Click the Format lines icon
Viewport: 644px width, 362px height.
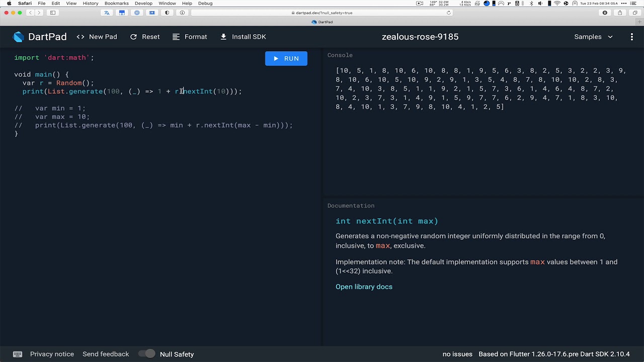(x=176, y=37)
